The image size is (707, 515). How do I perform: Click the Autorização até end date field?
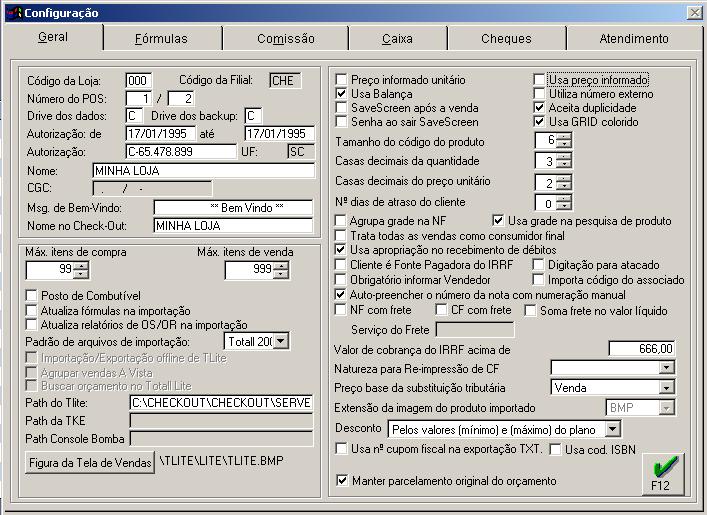coord(280,133)
